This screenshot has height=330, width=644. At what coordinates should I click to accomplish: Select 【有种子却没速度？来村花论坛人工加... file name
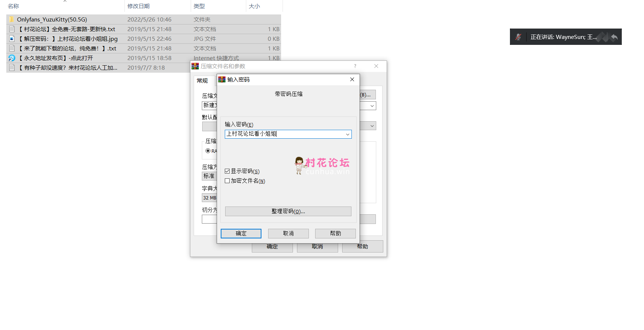68,67
